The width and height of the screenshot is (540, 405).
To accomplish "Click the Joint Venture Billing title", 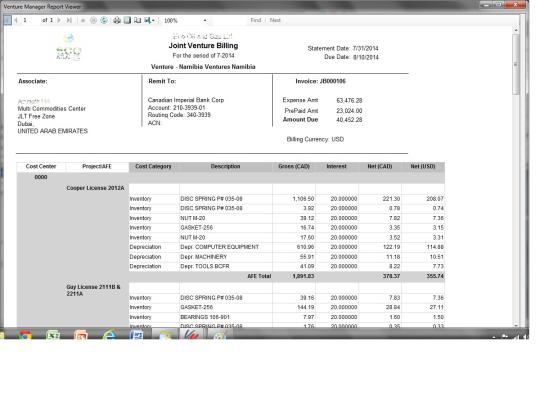I will point(203,45).
